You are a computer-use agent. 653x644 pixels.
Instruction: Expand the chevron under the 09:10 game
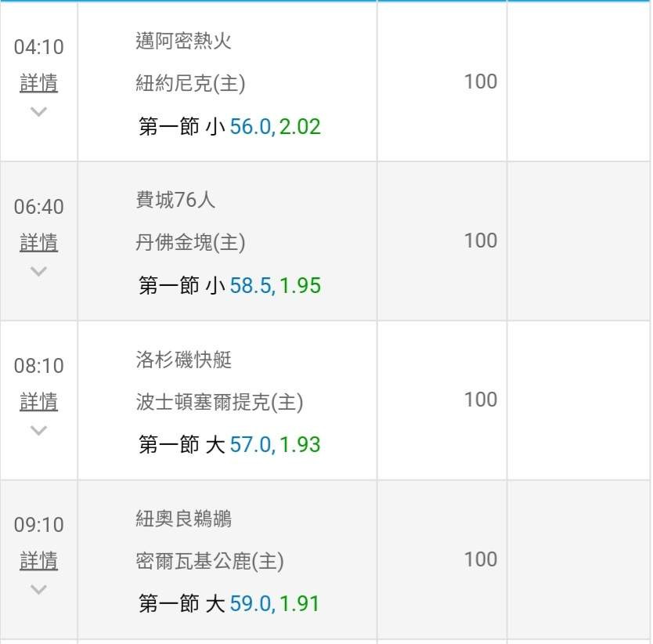pyautogui.click(x=38, y=589)
